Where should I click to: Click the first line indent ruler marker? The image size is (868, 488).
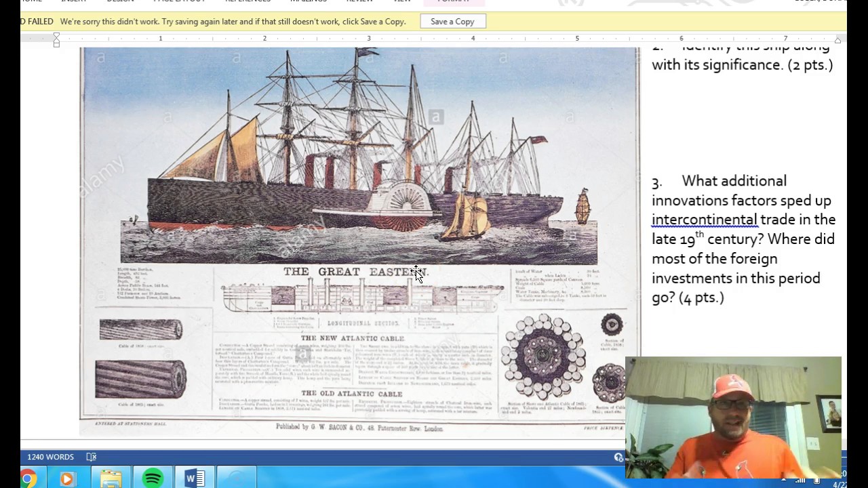point(56,36)
